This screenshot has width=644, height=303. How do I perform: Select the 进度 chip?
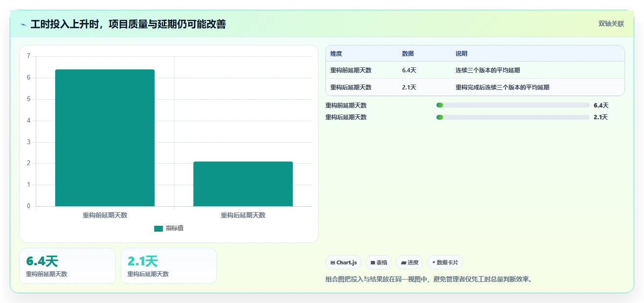[409, 262]
